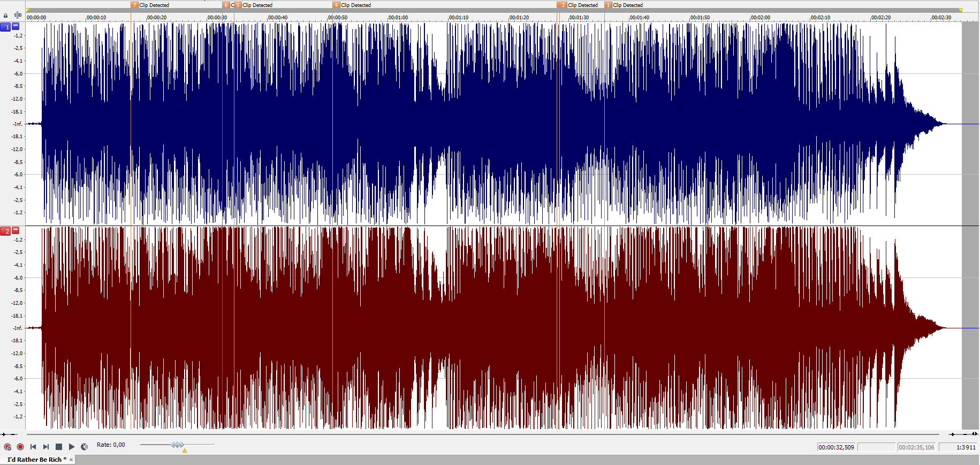Select channel 1 with its blue button
980x465 pixels.
5,27
